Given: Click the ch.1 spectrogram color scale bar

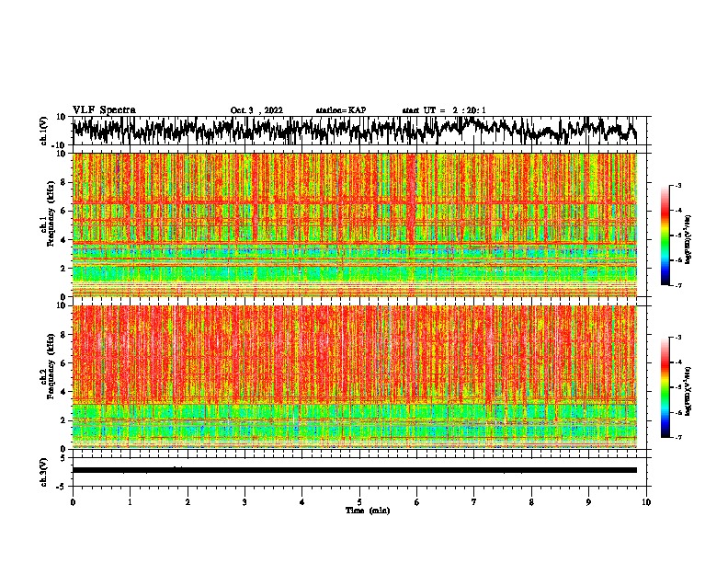Looking at the screenshot, I should point(665,236).
